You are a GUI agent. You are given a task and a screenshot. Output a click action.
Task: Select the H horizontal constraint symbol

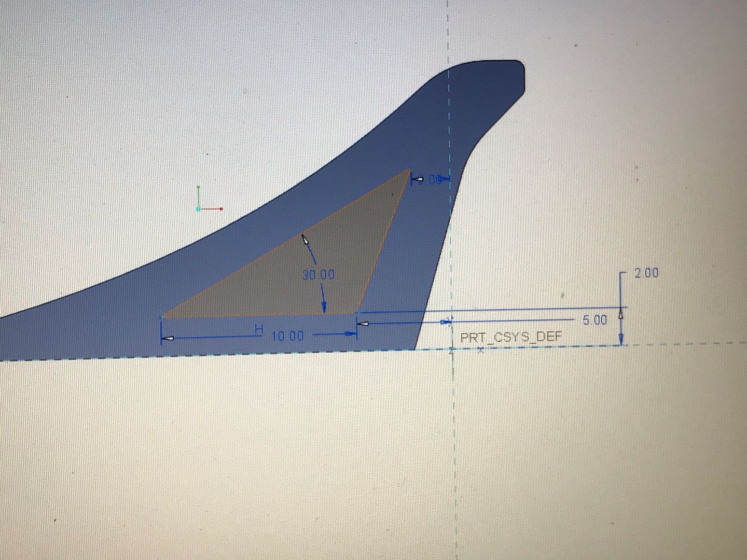[259, 329]
